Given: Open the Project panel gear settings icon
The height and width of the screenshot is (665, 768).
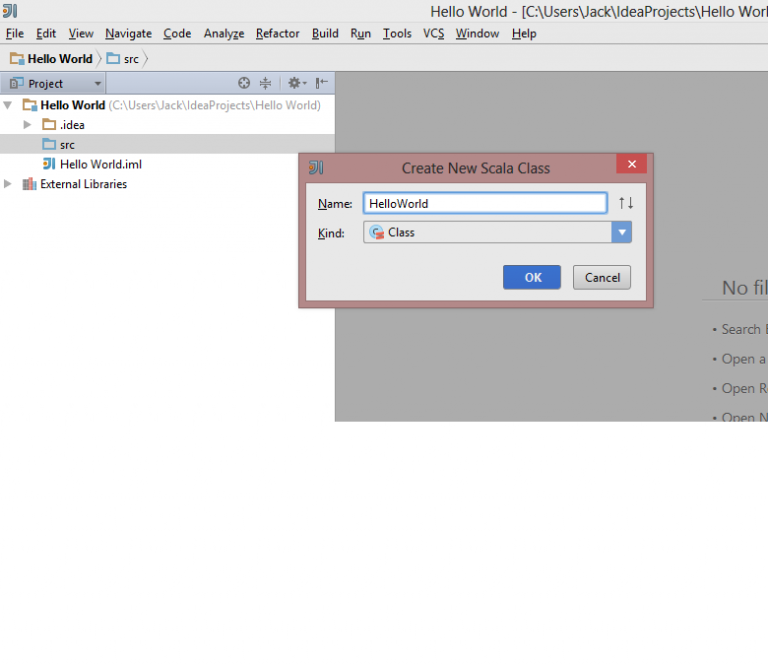Looking at the screenshot, I should 295,84.
